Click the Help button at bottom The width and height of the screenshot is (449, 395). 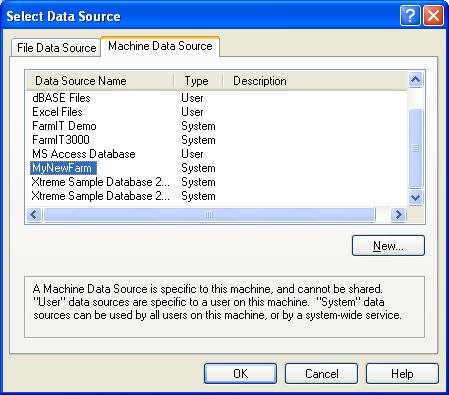(x=402, y=374)
